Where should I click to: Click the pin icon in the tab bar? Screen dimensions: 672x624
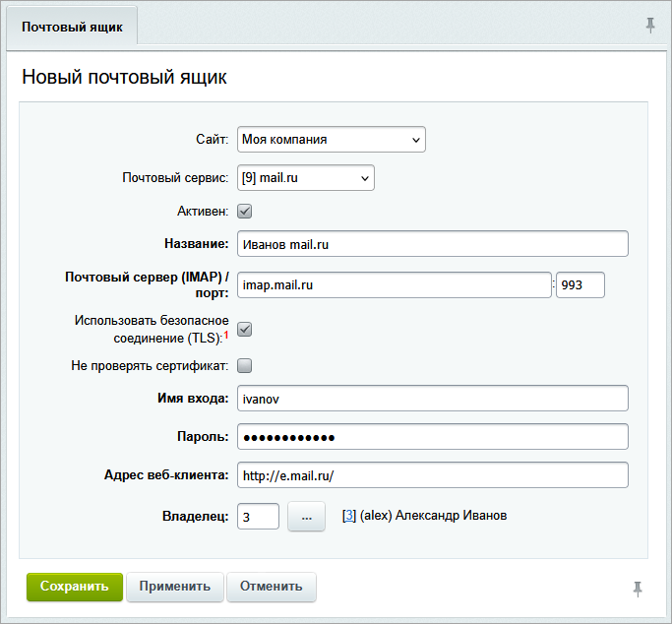650,26
